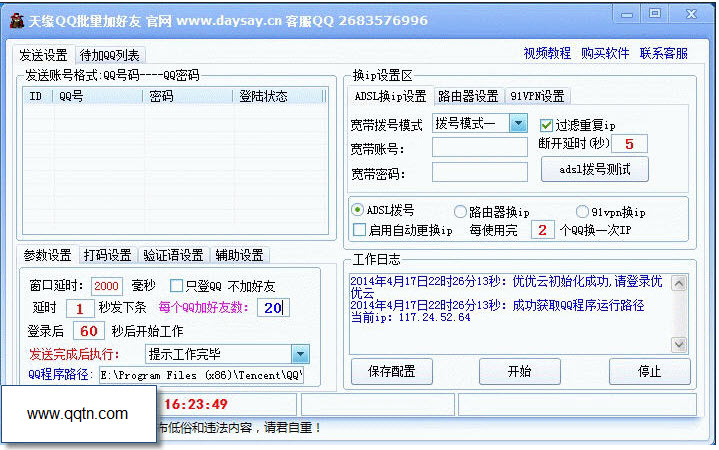Click ID column header
The width and height of the screenshot is (719, 450).
(x=38, y=96)
